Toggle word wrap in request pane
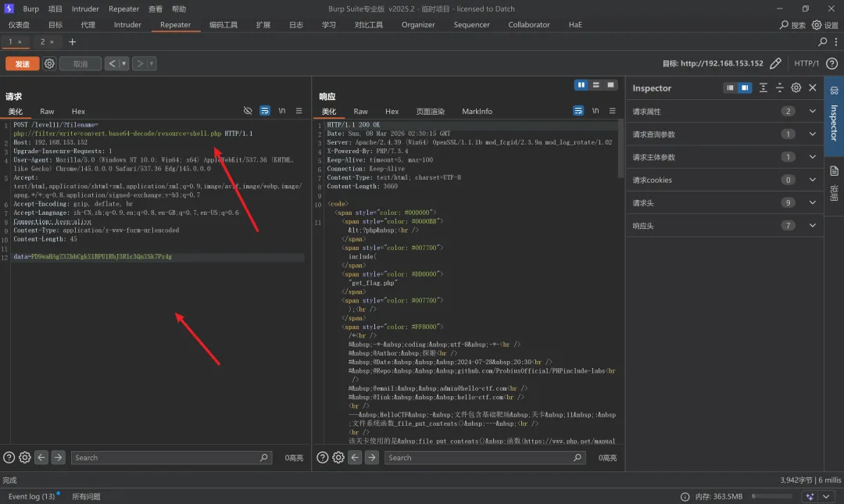 click(x=265, y=110)
